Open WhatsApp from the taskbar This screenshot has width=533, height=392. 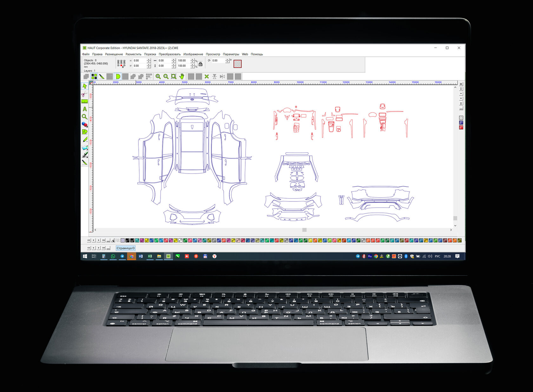113,256
